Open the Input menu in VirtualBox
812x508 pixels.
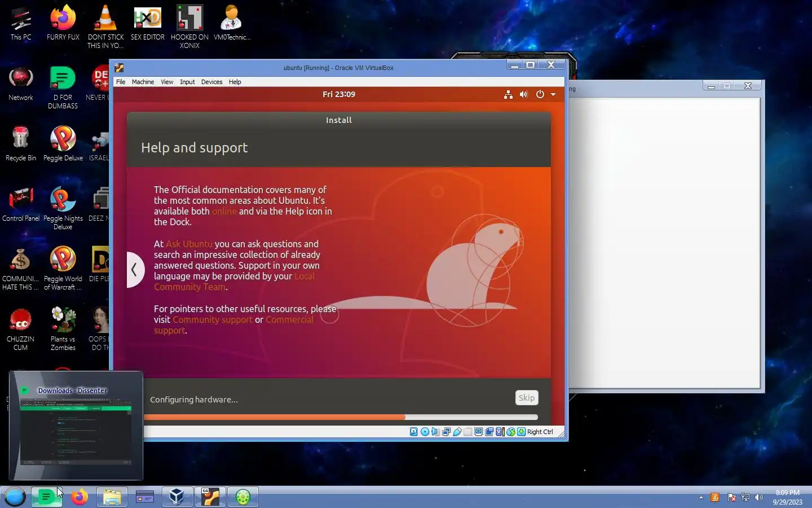pos(187,82)
